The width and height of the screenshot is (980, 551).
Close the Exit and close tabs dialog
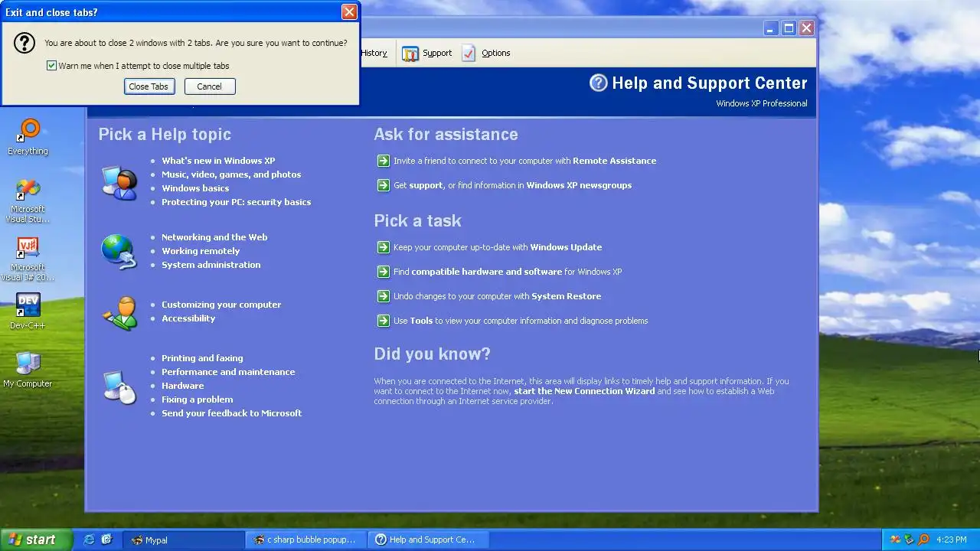click(x=349, y=11)
